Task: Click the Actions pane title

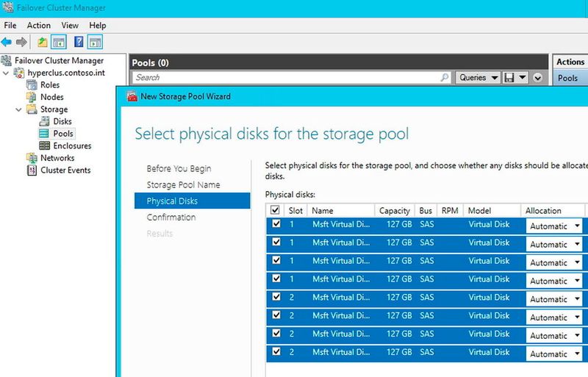Action: pyautogui.click(x=570, y=62)
